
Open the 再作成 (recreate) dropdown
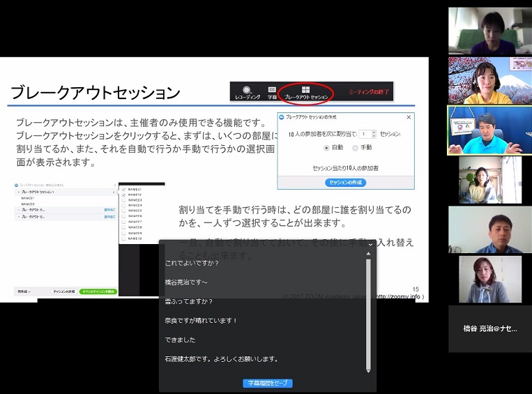pos(24,291)
